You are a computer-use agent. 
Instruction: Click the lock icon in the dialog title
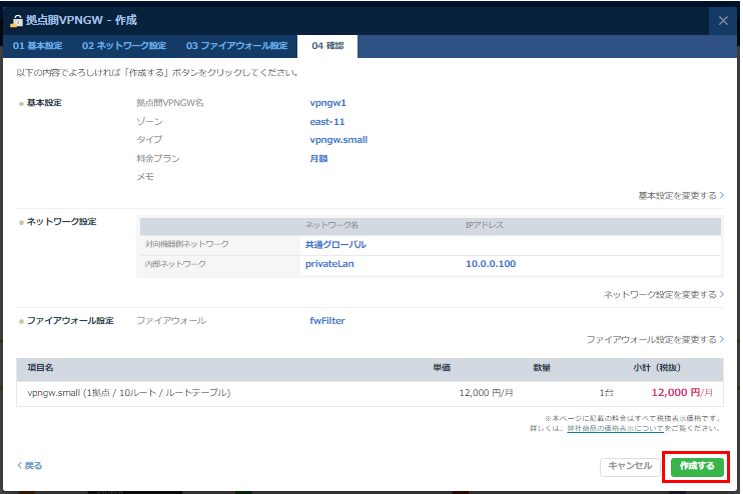click(x=17, y=21)
